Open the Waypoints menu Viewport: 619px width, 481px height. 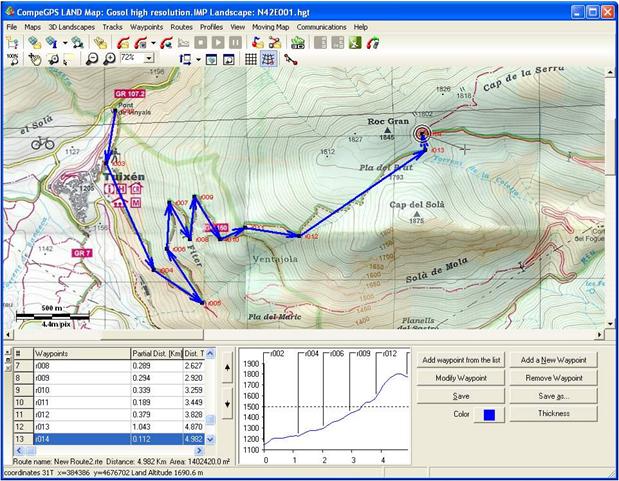146,27
